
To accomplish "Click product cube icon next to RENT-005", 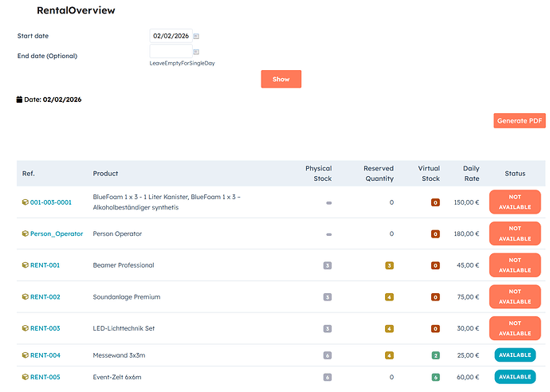I will (26, 377).
